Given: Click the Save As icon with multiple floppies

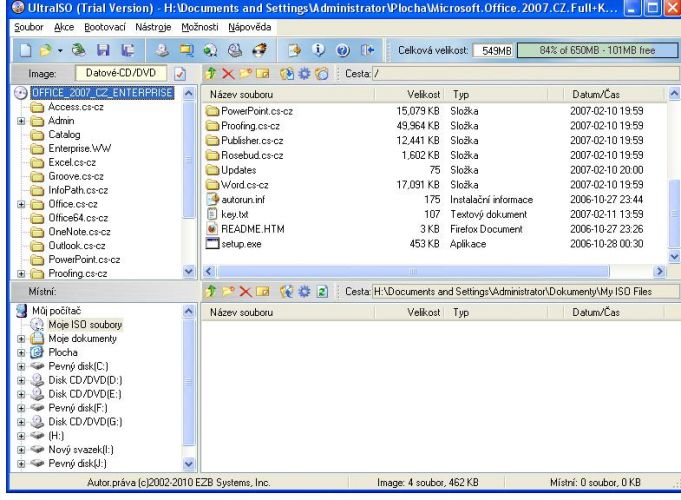Looking at the screenshot, I should click(x=128, y=50).
